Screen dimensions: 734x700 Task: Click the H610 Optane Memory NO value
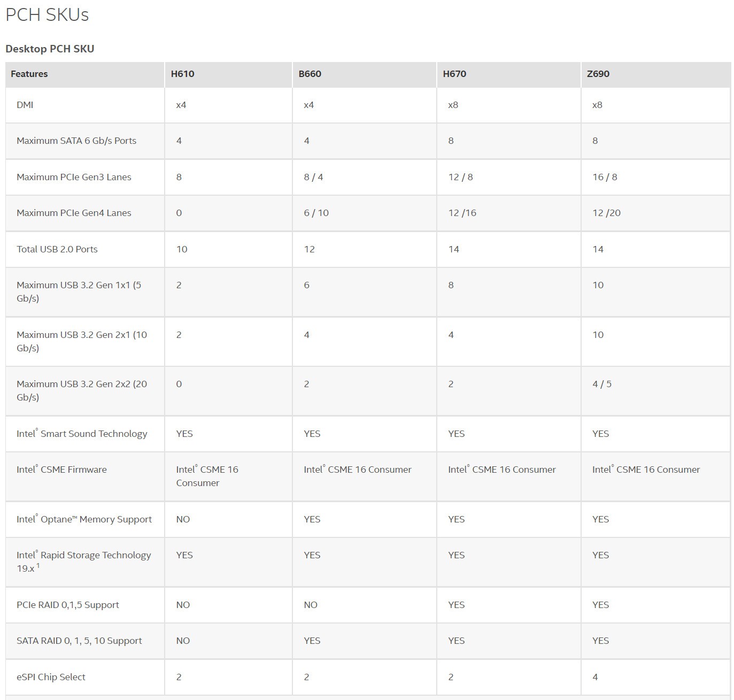click(183, 519)
